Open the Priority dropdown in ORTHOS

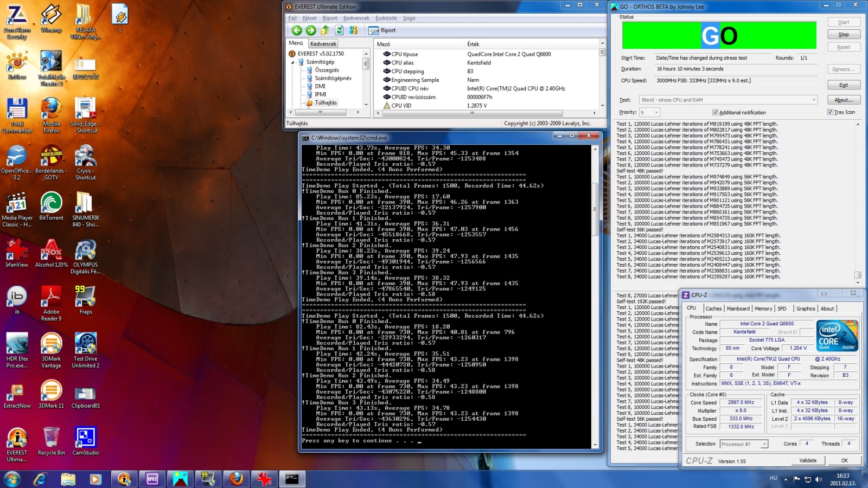(649, 112)
